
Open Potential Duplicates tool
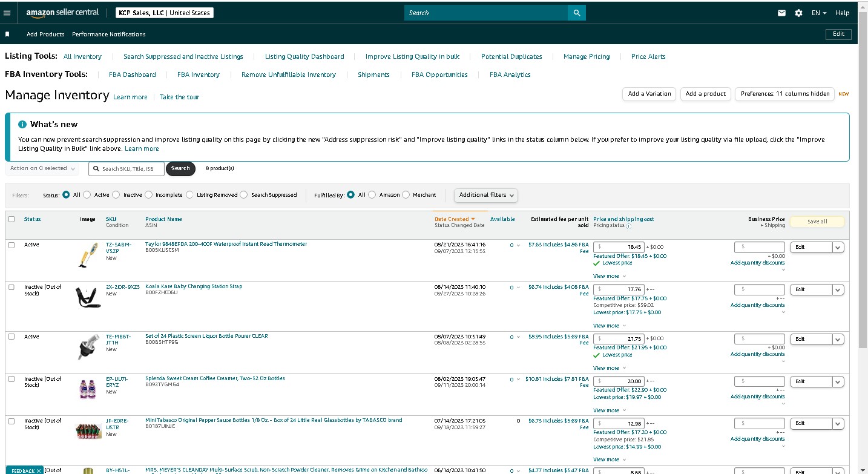point(511,56)
